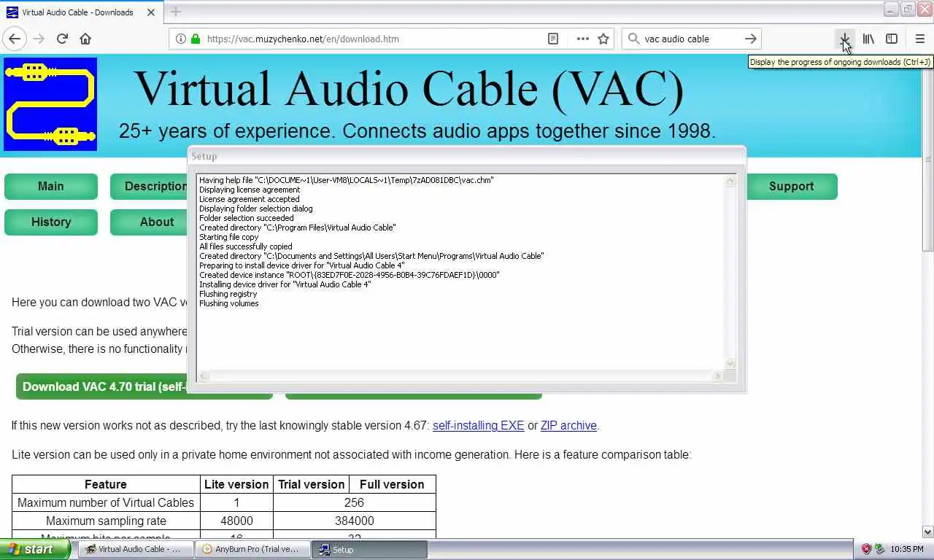The height and width of the screenshot is (560, 934).
Task: Click the search magnifier icon
Action: coord(633,39)
